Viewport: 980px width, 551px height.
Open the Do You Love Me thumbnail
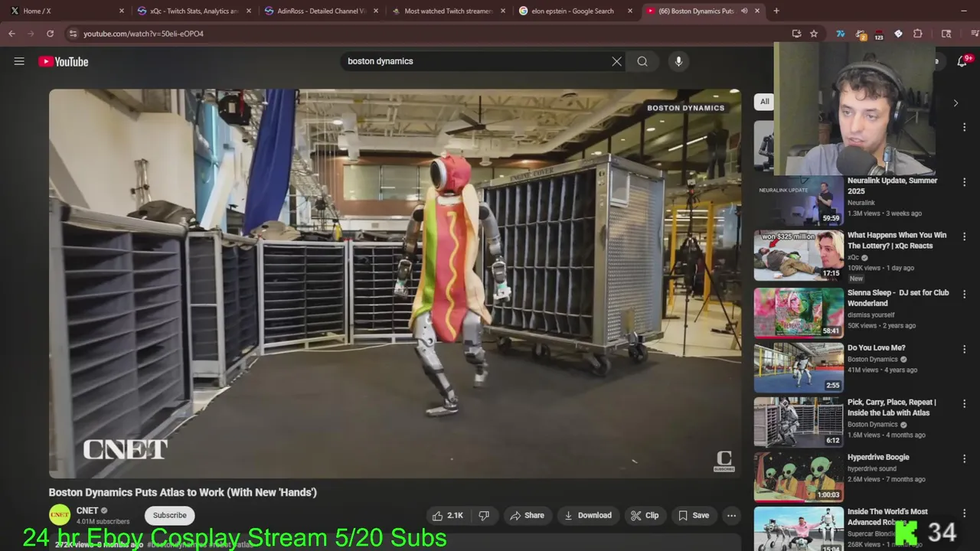(799, 368)
